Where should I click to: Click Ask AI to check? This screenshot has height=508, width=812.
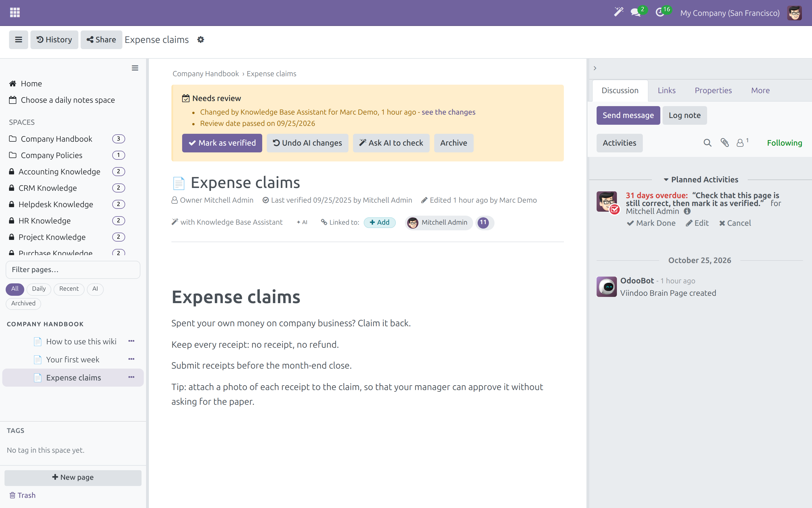pyautogui.click(x=391, y=143)
